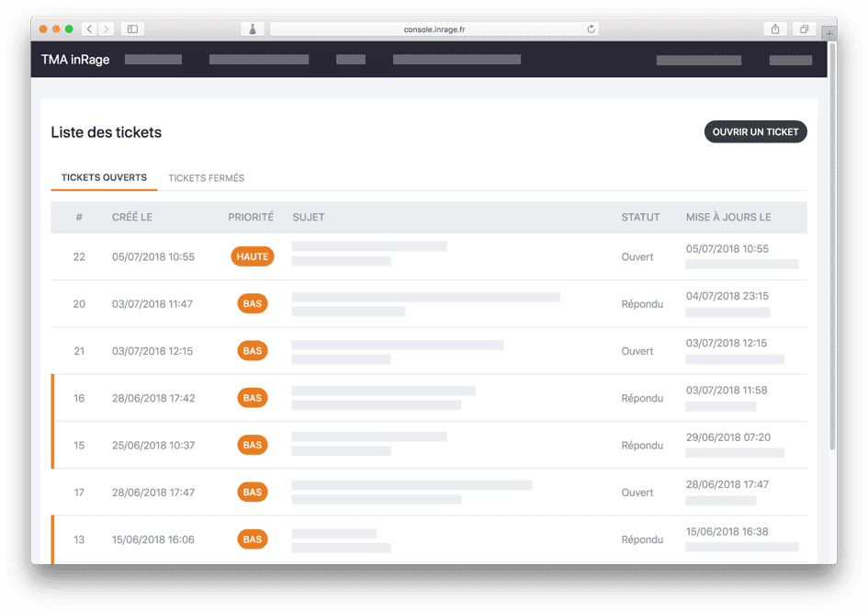The height and width of the screenshot is (612, 868).
Task: Click Répondu status of ticket 15
Action: tap(642, 445)
